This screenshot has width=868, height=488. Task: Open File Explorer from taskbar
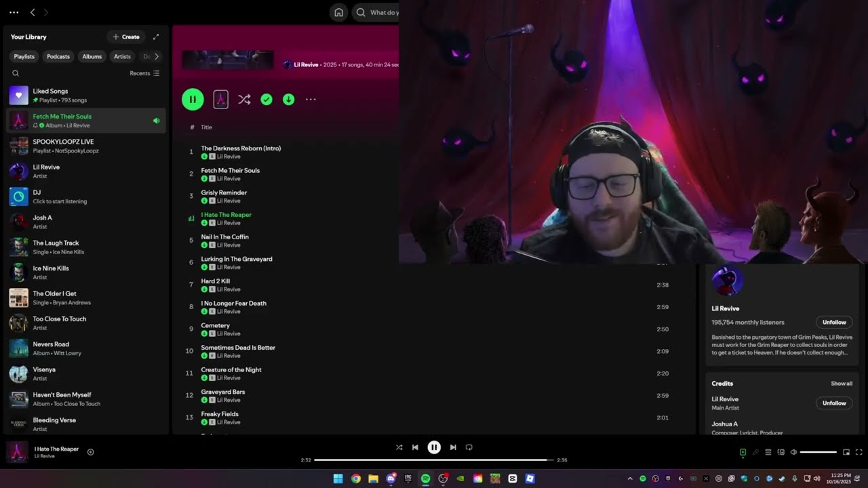[373, 479]
